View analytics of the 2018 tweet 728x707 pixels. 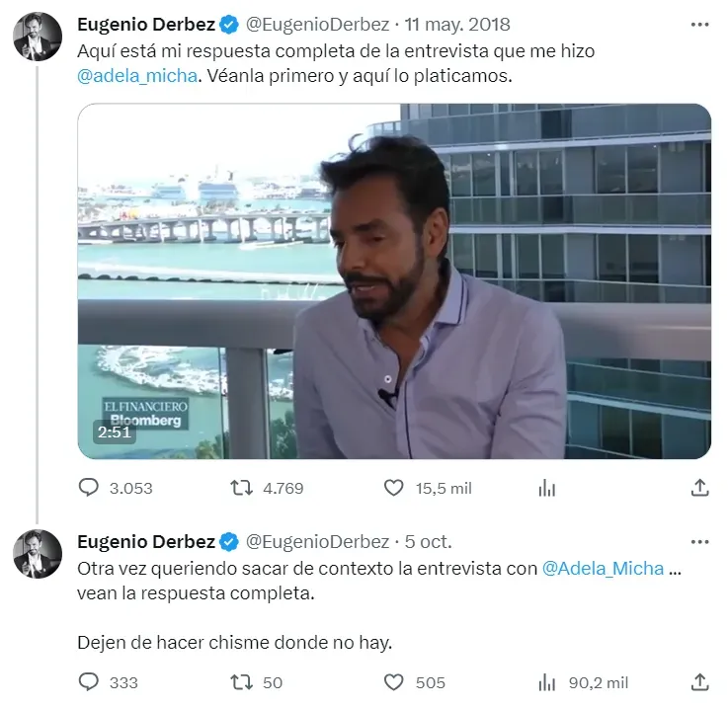pos(546,487)
